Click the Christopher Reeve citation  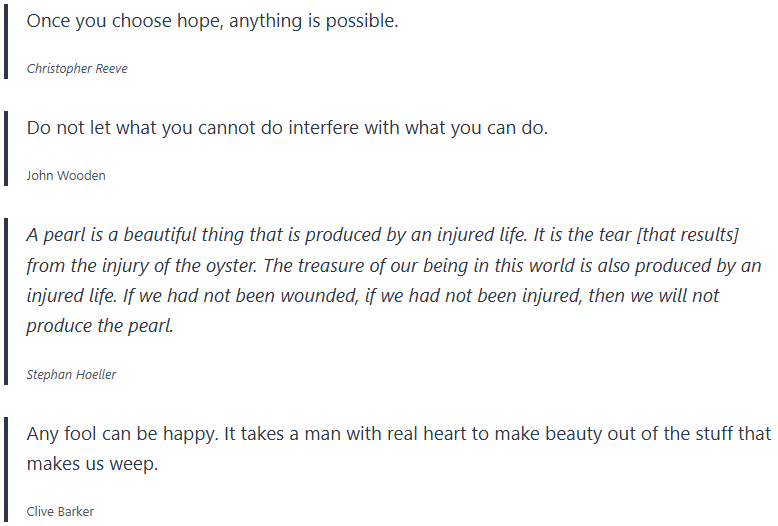[x=77, y=69]
